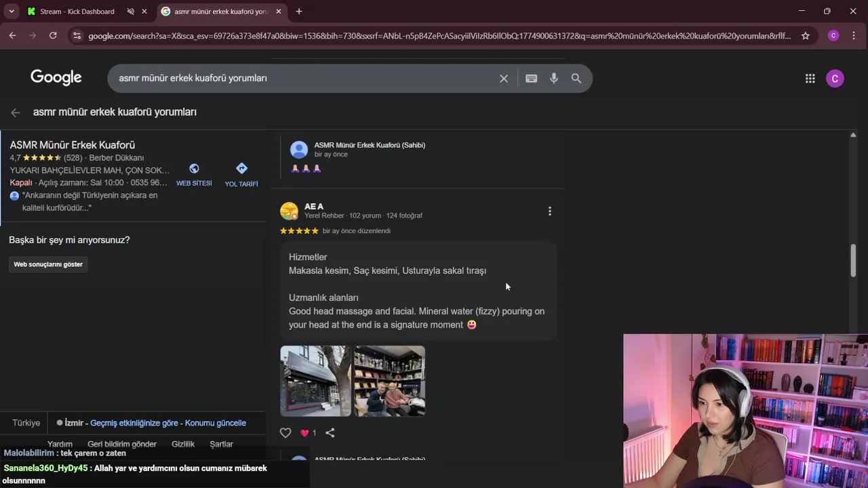Viewport: 868px width, 488px height.
Task: Go to Google homepage via logo
Action: point(56,78)
